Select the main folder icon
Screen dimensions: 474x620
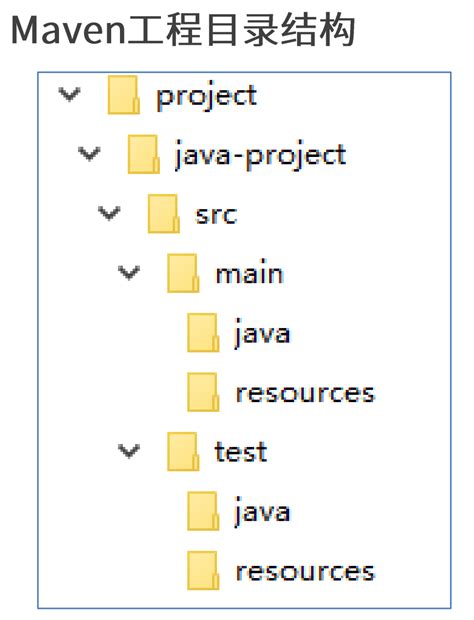[x=183, y=273]
